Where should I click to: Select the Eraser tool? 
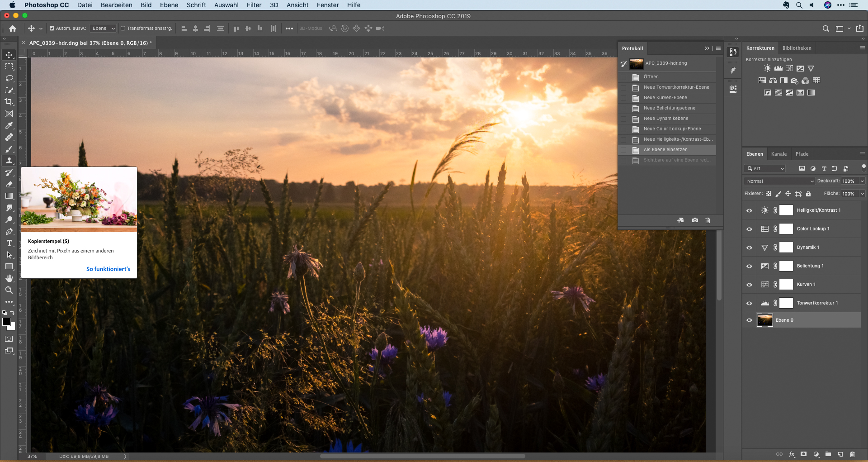(x=9, y=184)
